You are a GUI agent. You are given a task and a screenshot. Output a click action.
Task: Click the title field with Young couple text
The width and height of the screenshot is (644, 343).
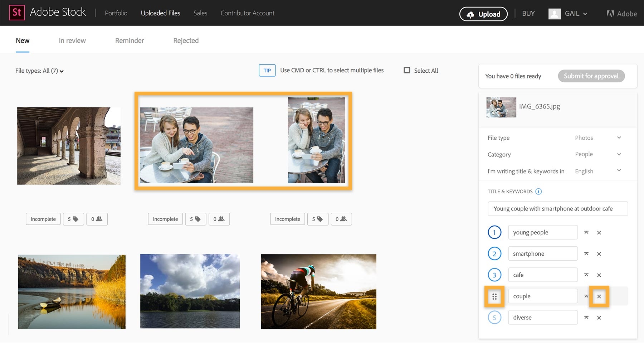[x=557, y=208]
